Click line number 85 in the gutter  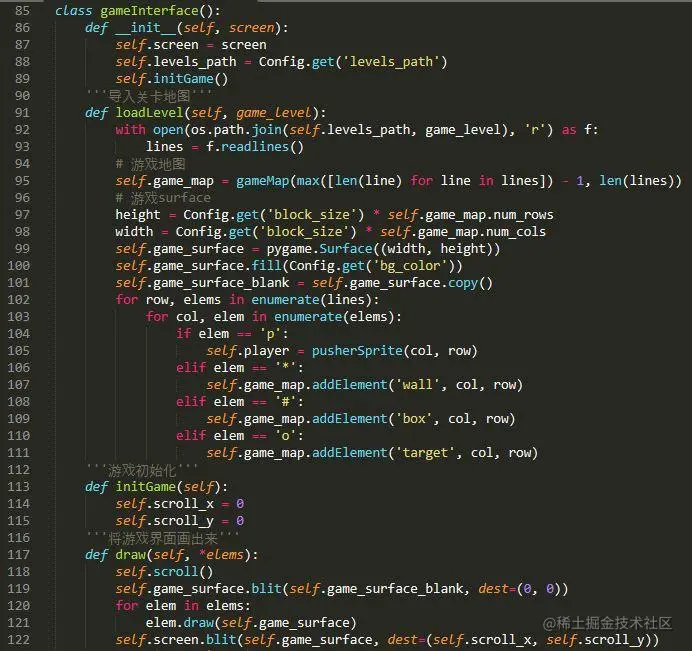pos(23,11)
